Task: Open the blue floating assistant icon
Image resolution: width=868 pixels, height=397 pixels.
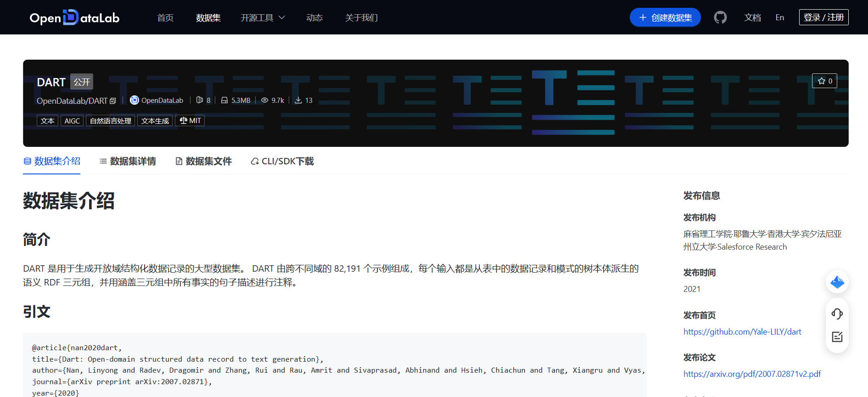Action: pos(837,282)
